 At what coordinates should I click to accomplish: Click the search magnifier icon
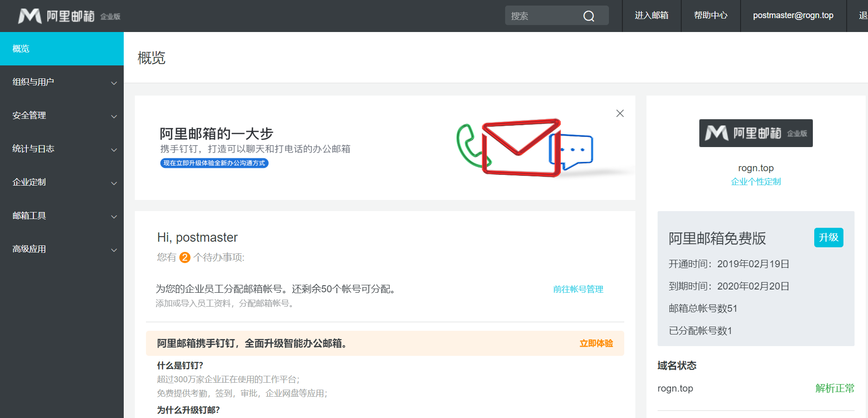point(589,16)
